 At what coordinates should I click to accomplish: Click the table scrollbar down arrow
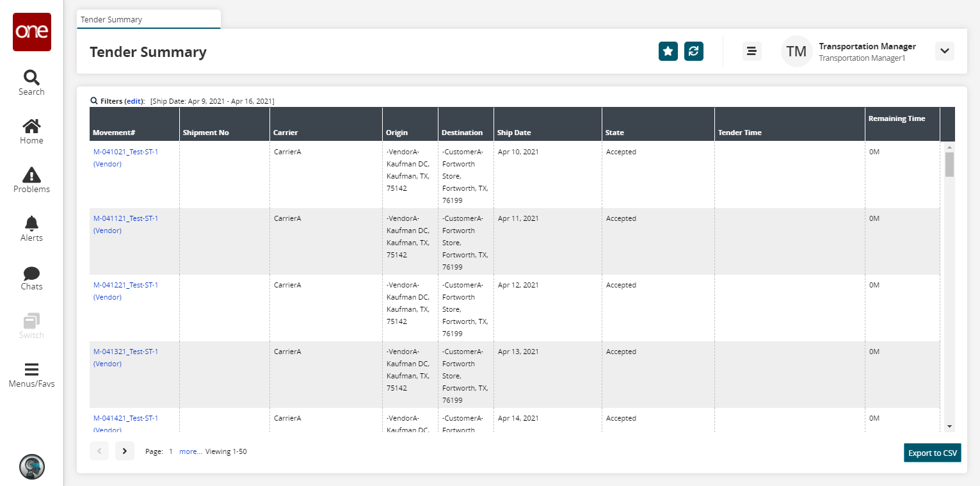tap(949, 426)
